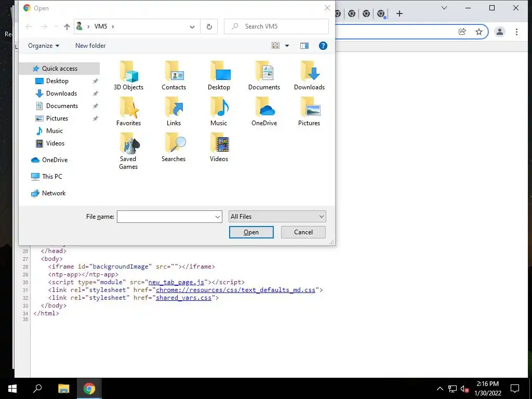
Task: Expand the view options dropdown arrow
Action: point(287,46)
